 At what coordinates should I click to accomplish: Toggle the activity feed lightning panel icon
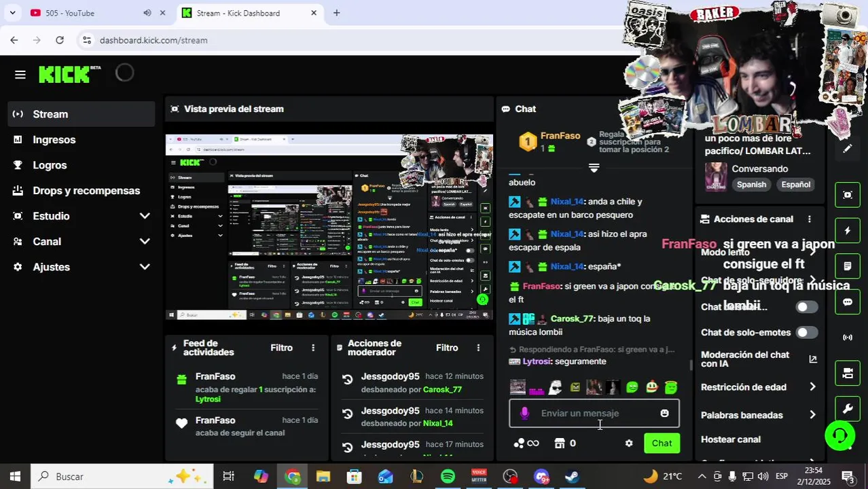pyautogui.click(x=848, y=231)
